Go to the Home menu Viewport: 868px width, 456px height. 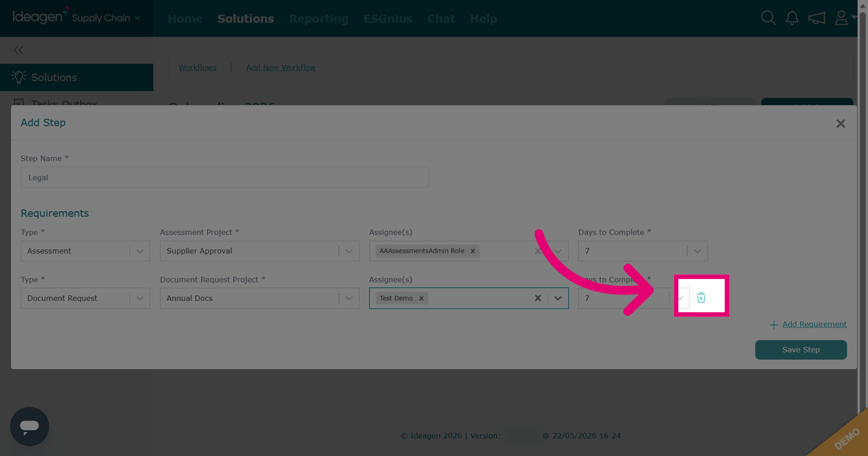click(185, 19)
